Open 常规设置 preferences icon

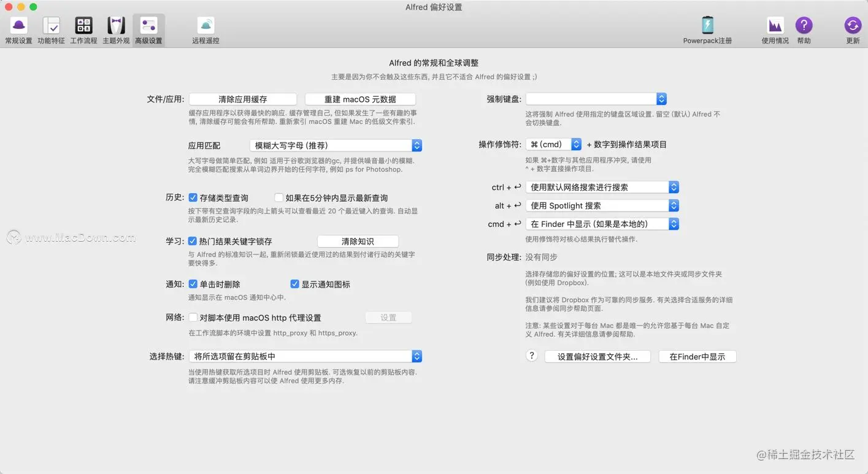(x=18, y=25)
